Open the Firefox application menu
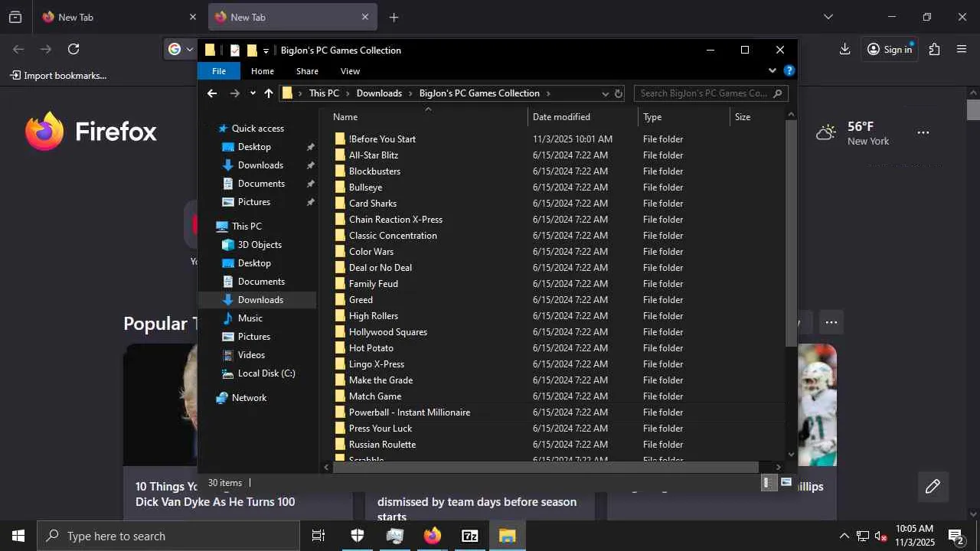This screenshot has width=980, height=551. [x=962, y=49]
